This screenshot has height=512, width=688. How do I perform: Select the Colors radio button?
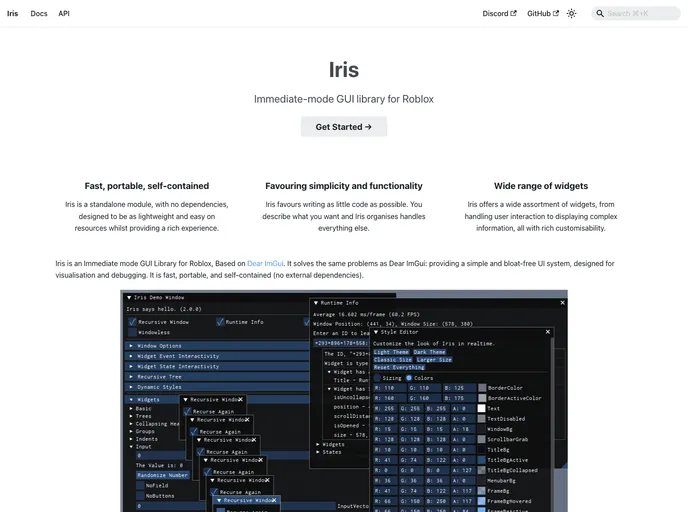pyautogui.click(x=409, y=378)
